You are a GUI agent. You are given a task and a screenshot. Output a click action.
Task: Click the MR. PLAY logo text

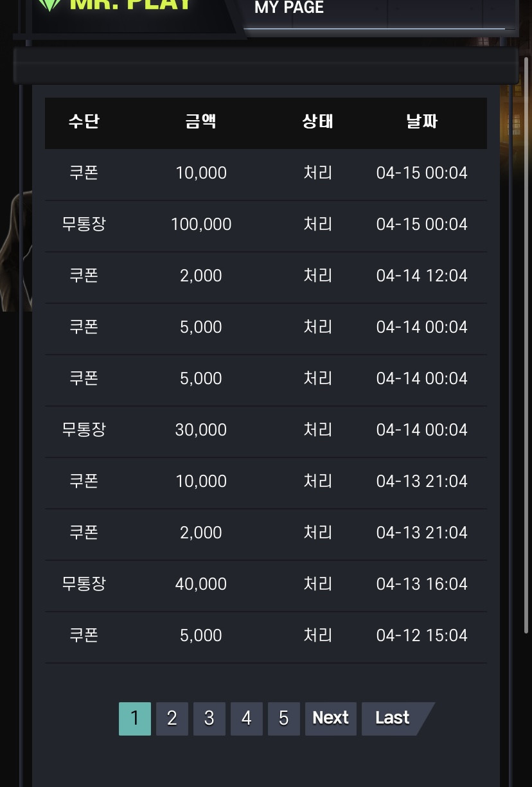(130, 5)
